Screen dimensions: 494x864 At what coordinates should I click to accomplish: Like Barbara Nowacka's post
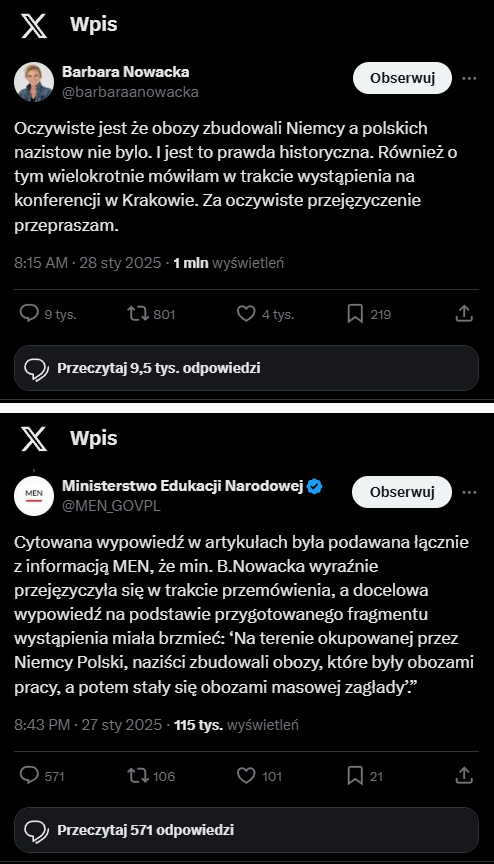click(246, 314)
